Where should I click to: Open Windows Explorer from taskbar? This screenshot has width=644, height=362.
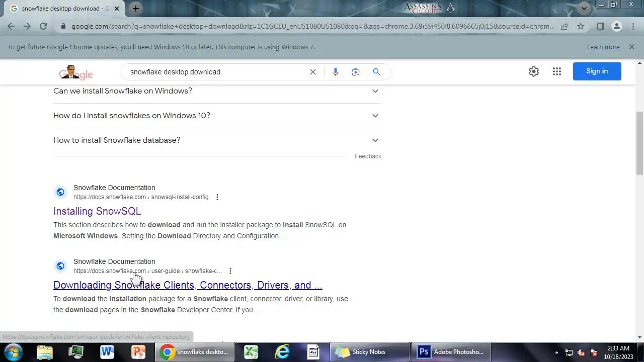(x=45, y=352)
